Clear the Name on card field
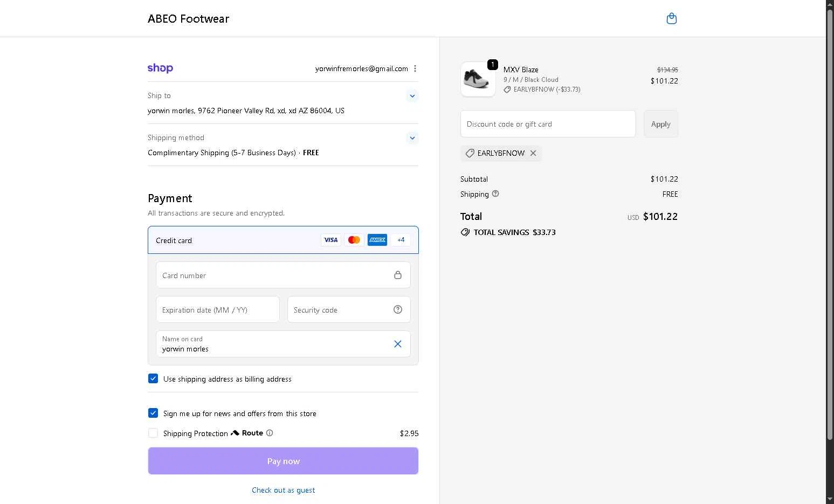This screenshot has width=834, height=504. (x=398, y=344)
